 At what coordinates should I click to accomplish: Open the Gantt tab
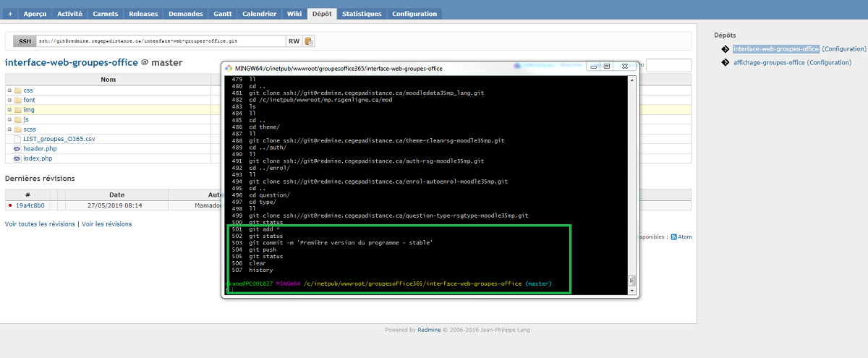coord(222,14)
